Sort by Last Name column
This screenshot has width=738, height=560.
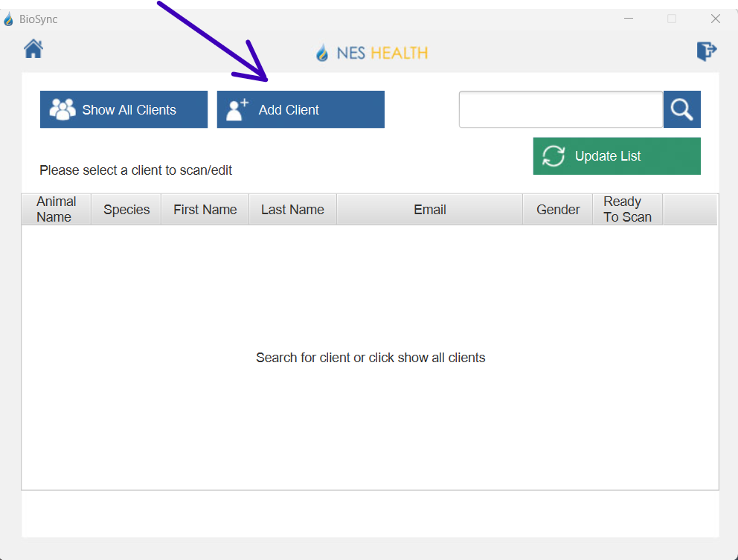coord(293,209)
